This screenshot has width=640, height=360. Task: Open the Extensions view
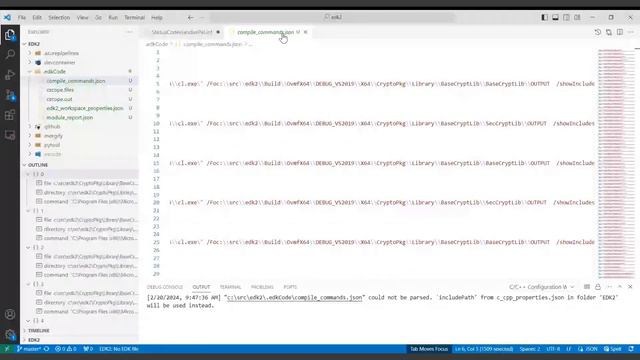[10, 115]
